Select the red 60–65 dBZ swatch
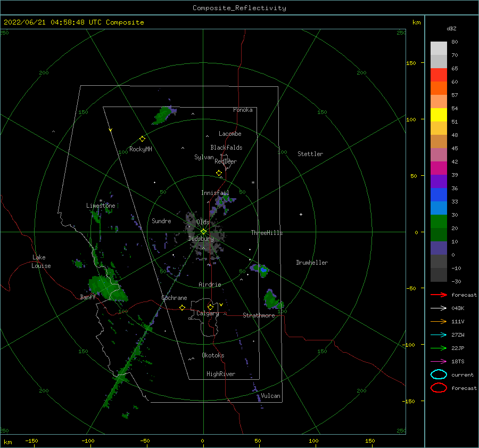479x448 pixels. [x=439, y=75]
